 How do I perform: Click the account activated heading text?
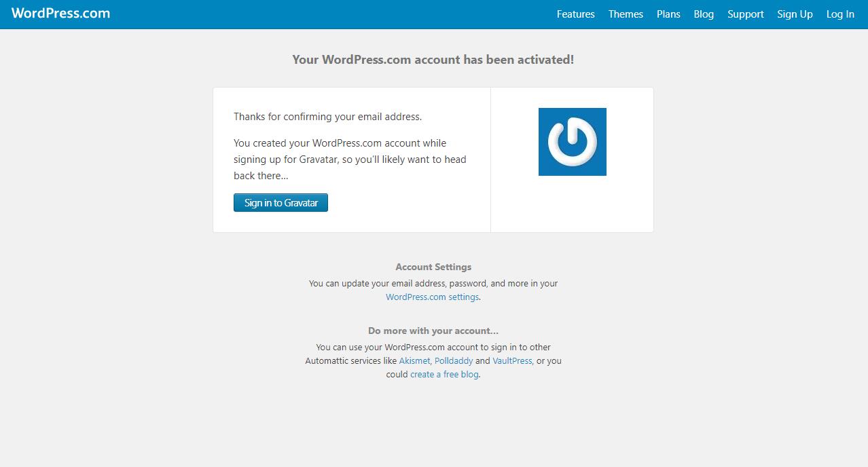[x=433, y=59]
